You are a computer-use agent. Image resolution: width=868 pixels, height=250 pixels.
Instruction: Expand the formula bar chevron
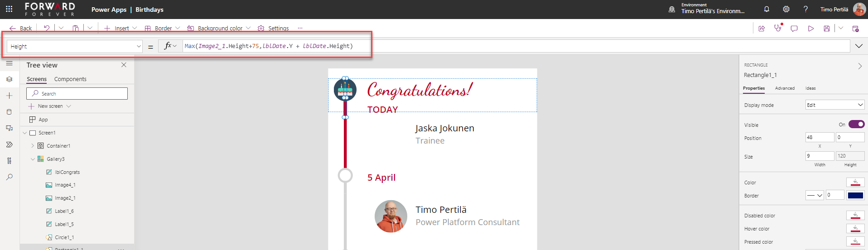[x=858, y=46]
